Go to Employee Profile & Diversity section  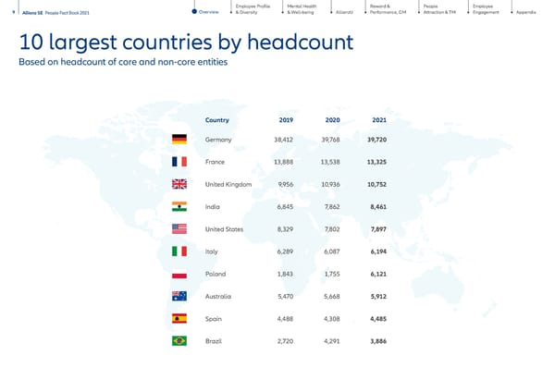[x=253, y=9]
